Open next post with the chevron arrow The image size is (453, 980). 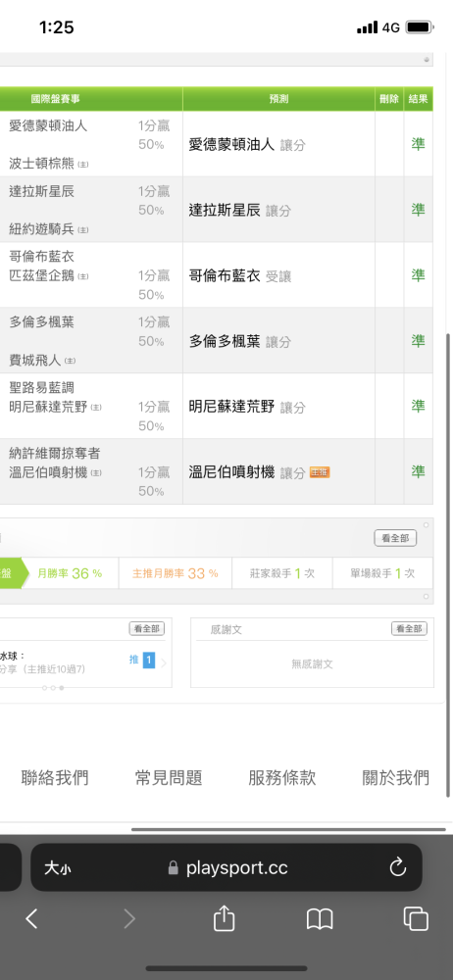pos(164,663)
